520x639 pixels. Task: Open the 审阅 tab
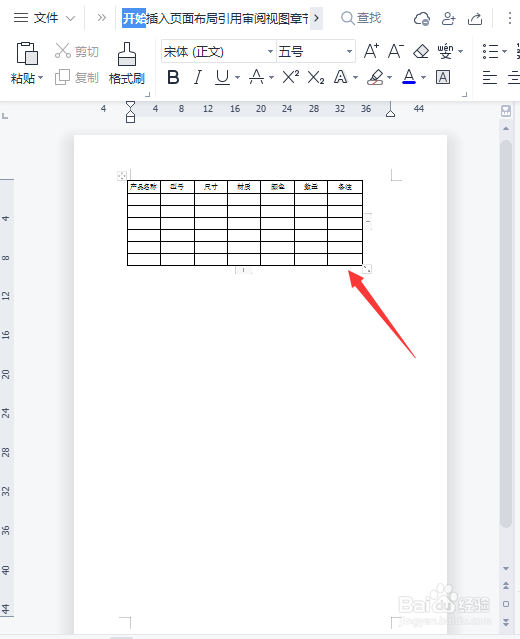pyautogui.click(x=254, y=18)
